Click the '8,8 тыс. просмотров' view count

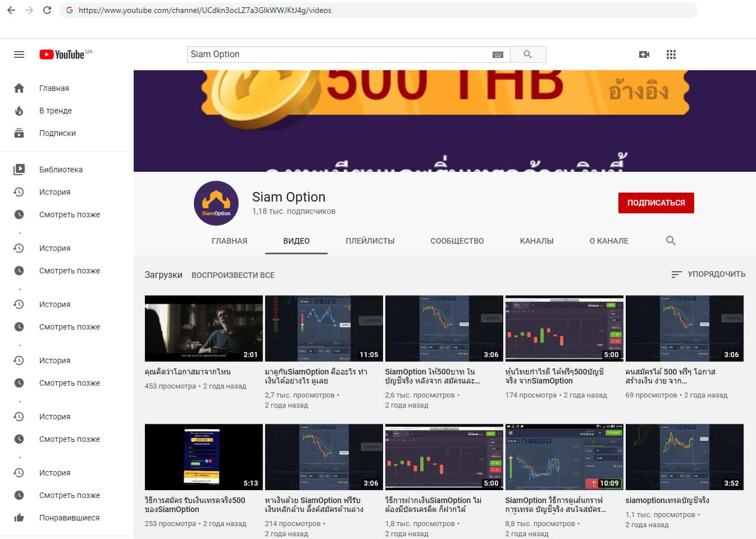tap(540, 524)
